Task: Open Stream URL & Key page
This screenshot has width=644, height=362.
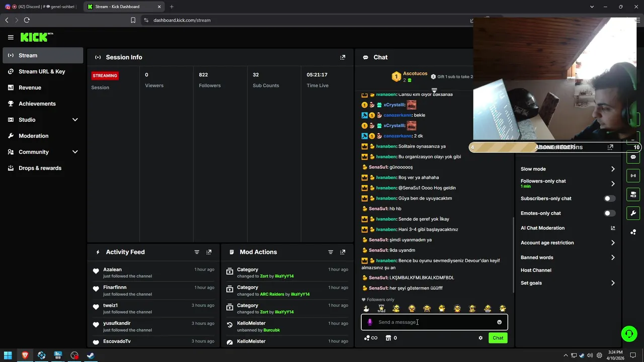Action: (43, 71)
